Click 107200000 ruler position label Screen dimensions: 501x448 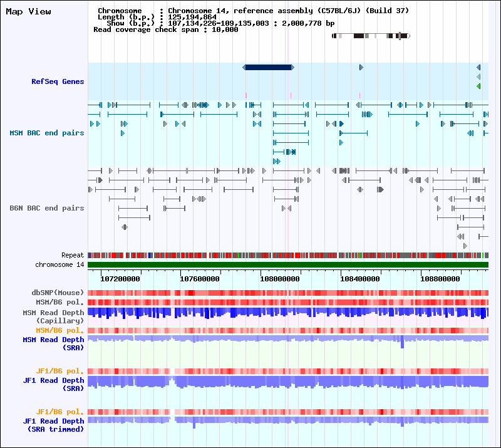(x=120, y=279)
